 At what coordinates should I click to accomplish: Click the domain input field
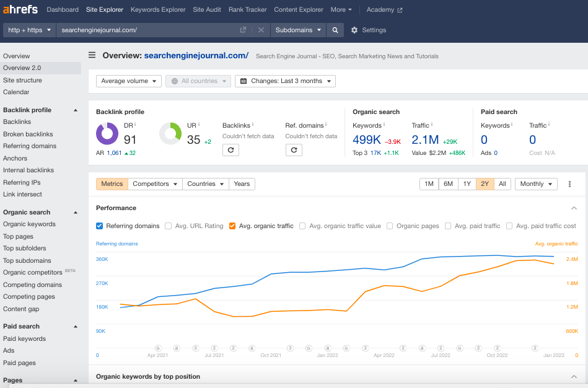(x=143, y=29)
